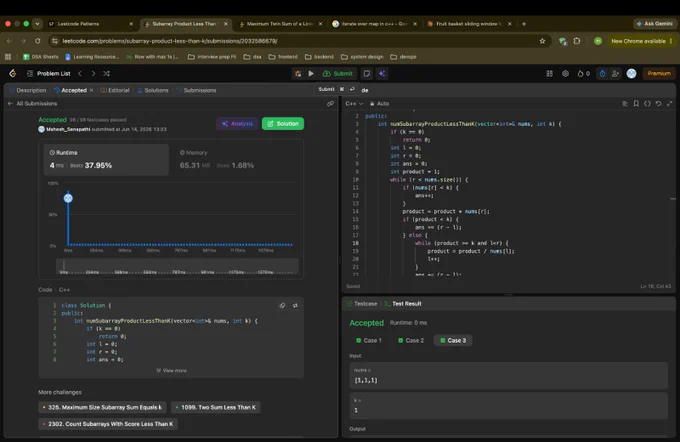Adjust the runtime range slider below chart
Image resolution: width=680 pixels, height=442 pixels.
click(x=177, y=266)
